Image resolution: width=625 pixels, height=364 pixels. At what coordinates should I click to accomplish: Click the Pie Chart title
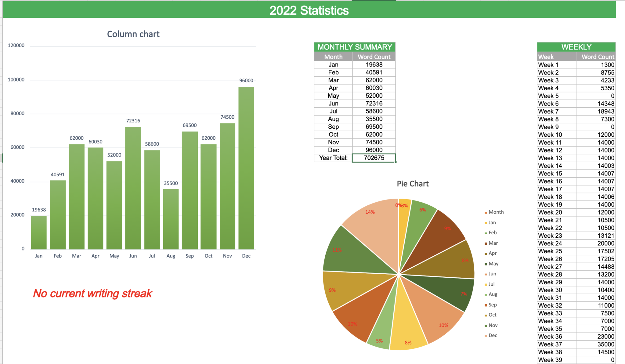(412, 183)
